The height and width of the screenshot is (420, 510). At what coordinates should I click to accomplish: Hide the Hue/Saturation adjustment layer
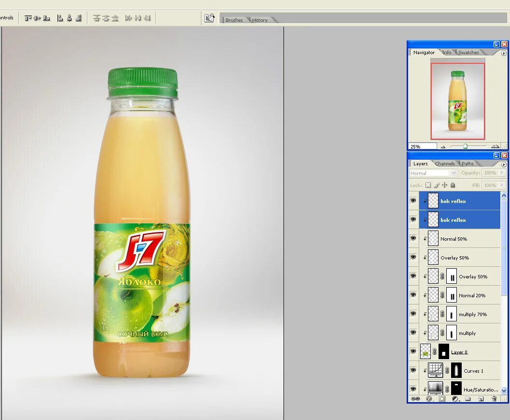pos(413,389)
